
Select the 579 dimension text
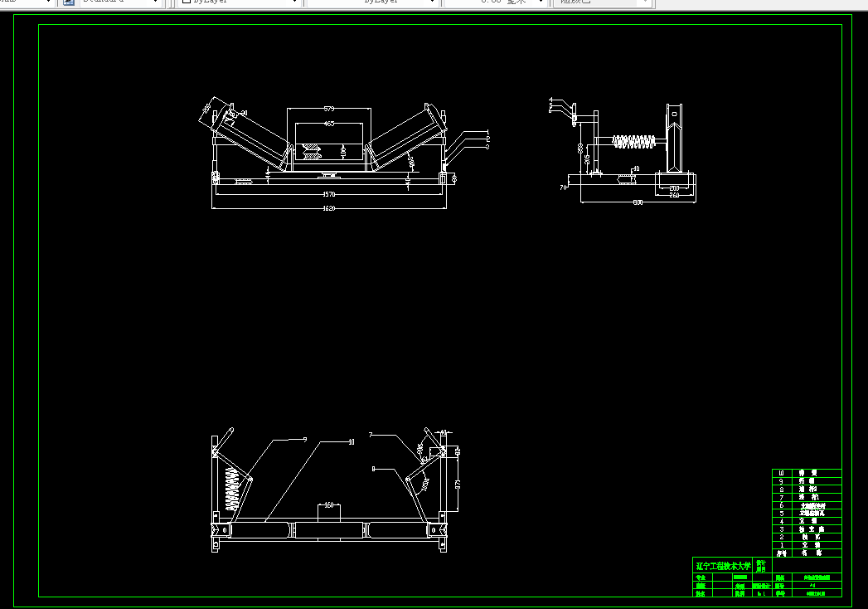pos(329,110)
